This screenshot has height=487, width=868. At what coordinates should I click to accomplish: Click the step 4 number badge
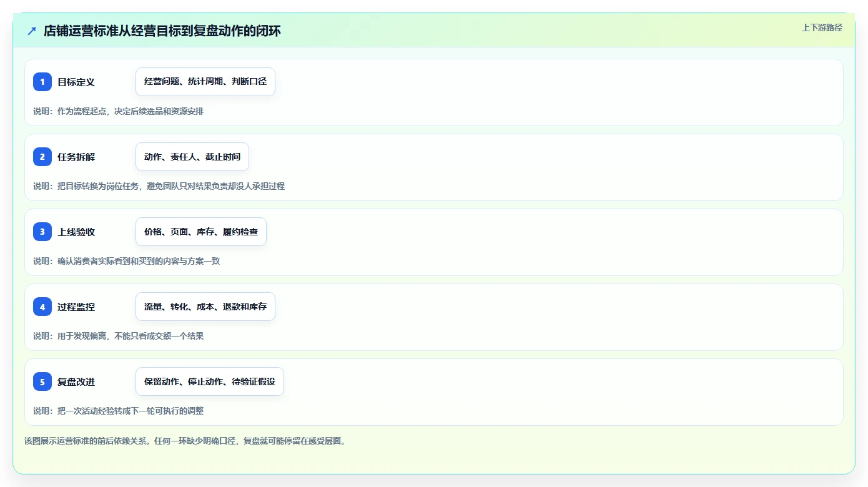42,307
